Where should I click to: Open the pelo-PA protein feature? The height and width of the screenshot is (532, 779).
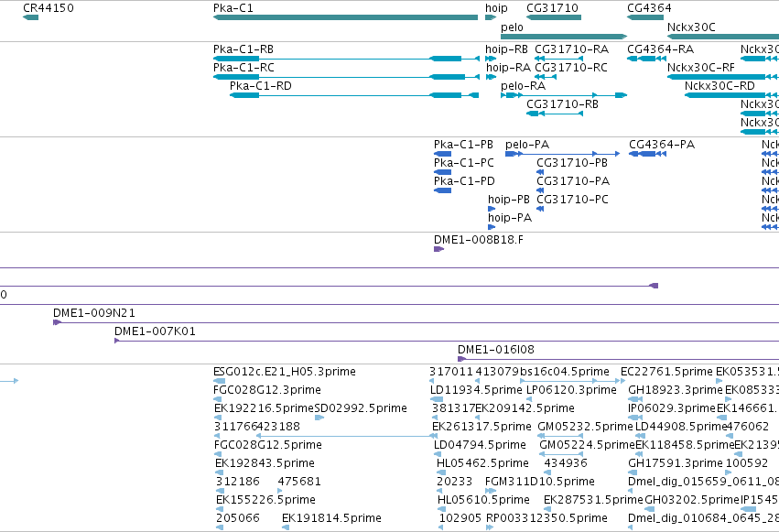coord(562,154)
